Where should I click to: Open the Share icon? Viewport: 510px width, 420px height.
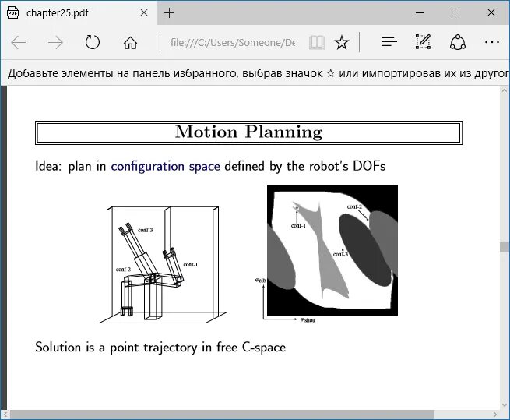click(x=458, y=42)
